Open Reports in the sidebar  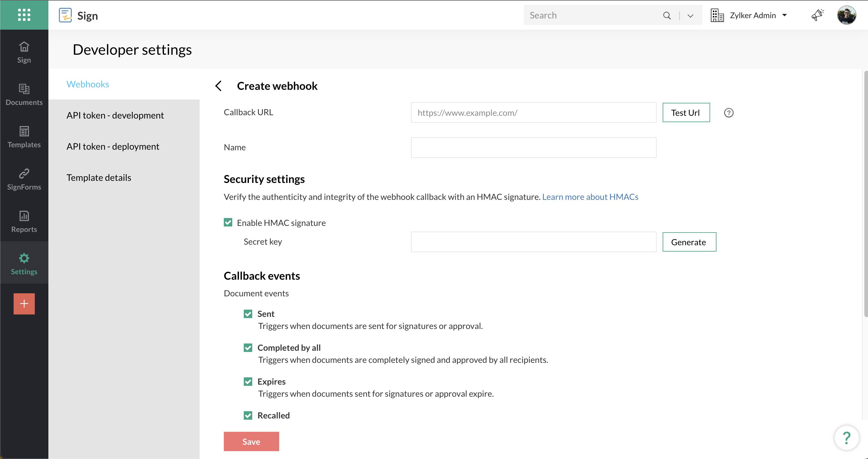24,221
